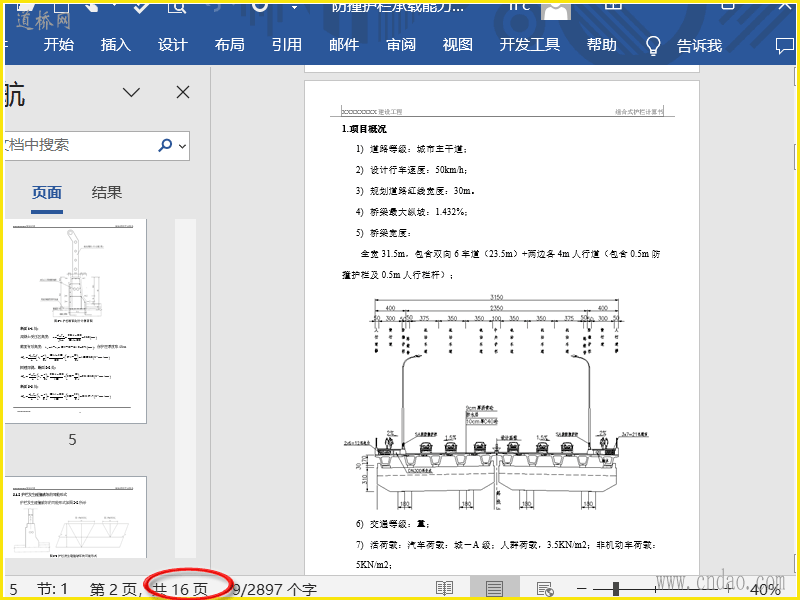Click the bridge cross-section drawing
The width and height of the screenshot is (800, 600).
pyautogui.click(x=496, y=402)
